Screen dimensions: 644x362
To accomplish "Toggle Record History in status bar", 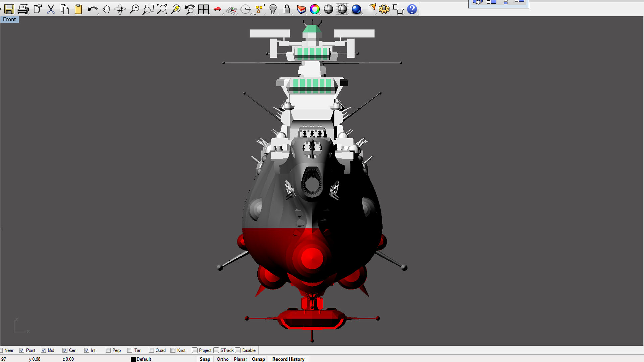I will point(288,359).
